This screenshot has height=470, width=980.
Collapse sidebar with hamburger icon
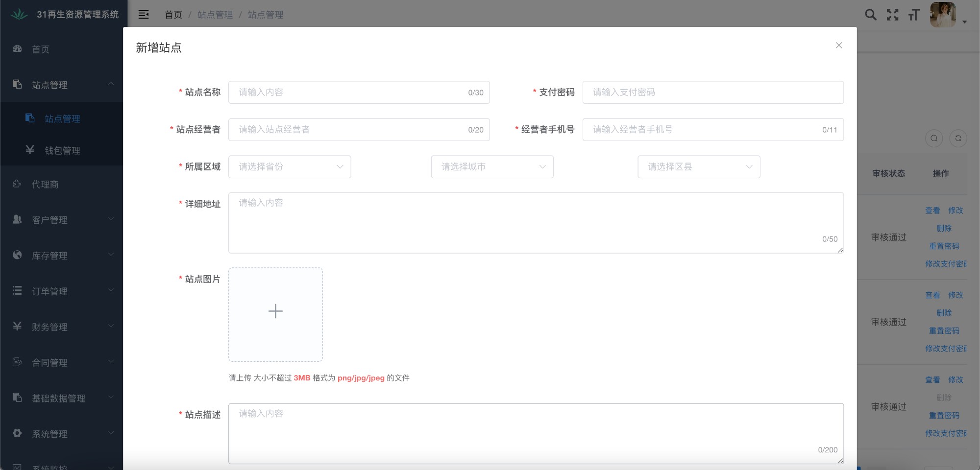click(144, 15)
